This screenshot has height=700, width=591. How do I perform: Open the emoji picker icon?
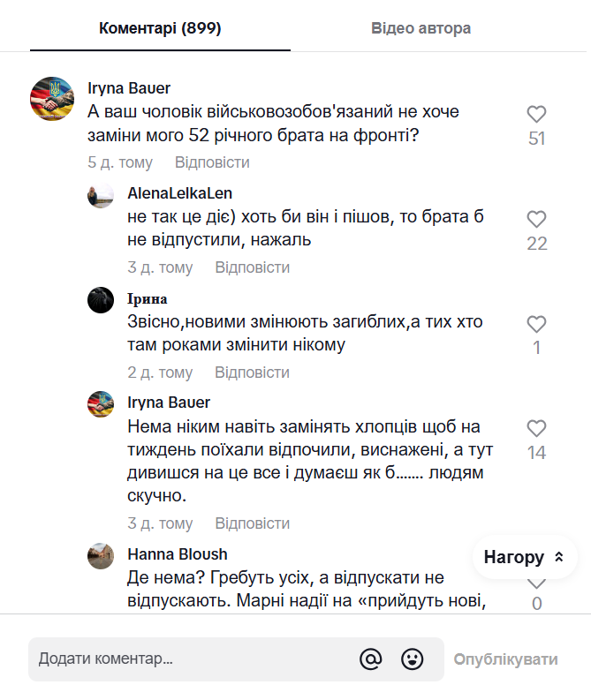tap(412, 659)
